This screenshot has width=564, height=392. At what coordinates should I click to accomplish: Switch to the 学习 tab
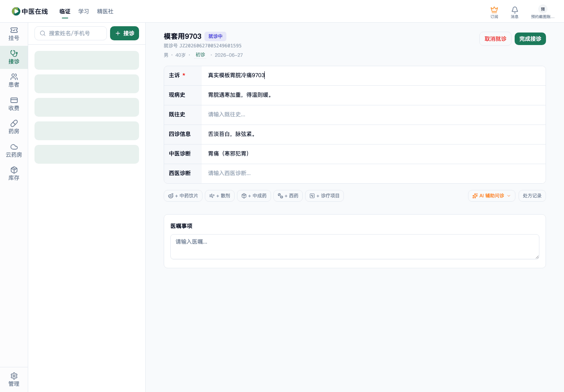click(84, 11)
